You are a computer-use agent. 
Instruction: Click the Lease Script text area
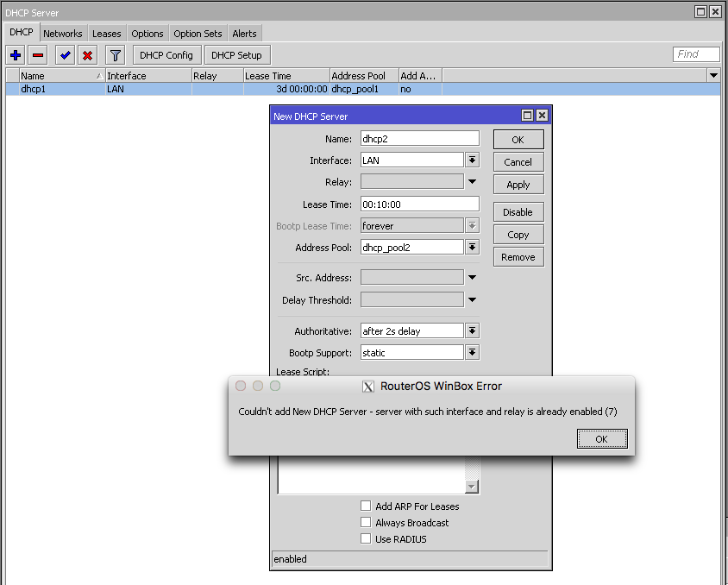(372, 475)
